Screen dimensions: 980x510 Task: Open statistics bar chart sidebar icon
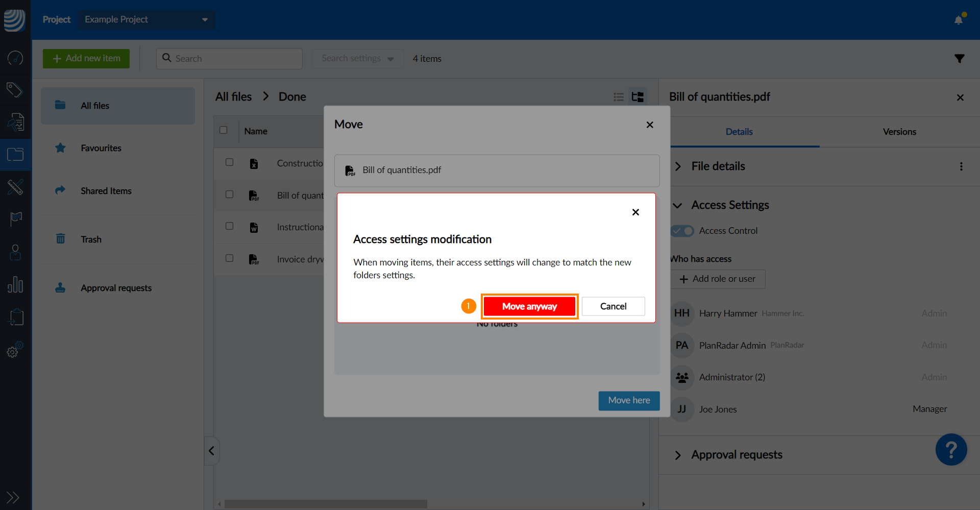tap(15, 285)
